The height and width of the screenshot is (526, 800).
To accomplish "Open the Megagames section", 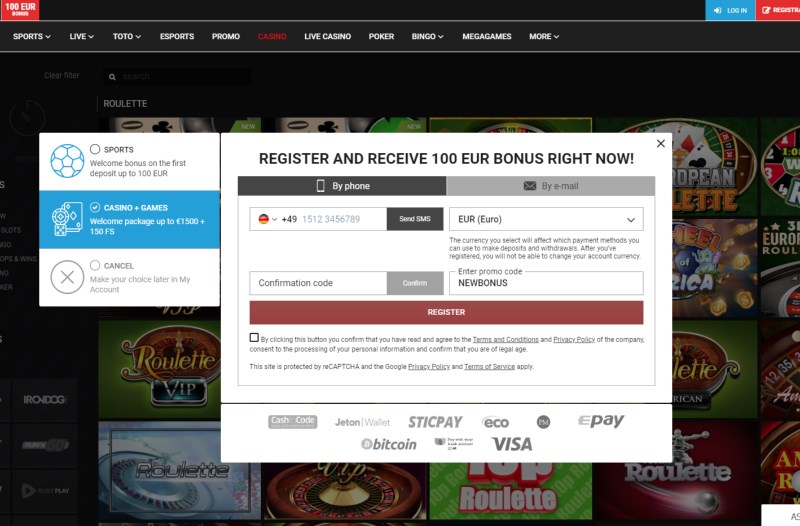I will coord(487,36).
